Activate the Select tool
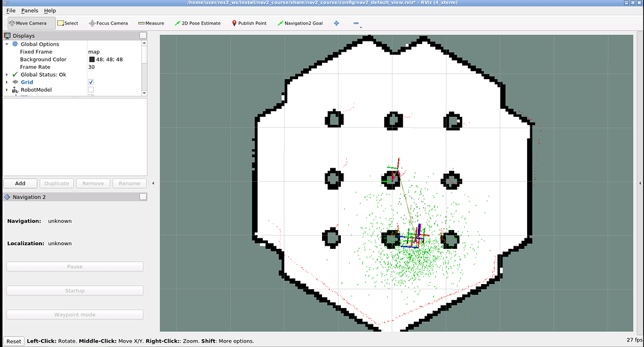The height and width of the screenshot is (347, 644). click(x=68, y=23)
